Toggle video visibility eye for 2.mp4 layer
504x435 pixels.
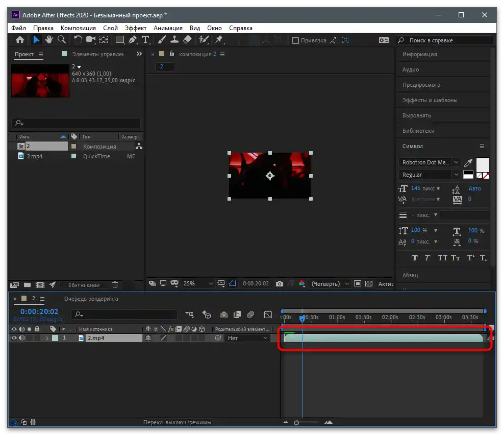point(14,338)
